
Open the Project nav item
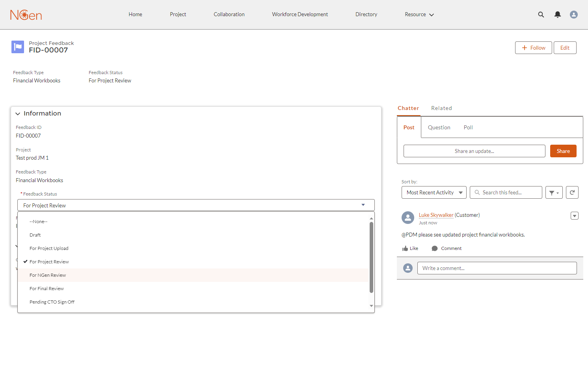click(178, 15)
